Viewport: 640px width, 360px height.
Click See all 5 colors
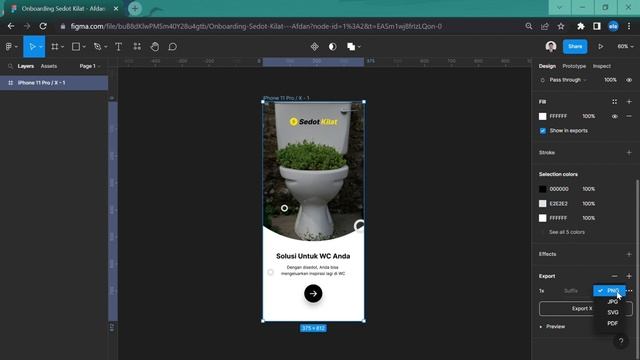pos(567,232)
